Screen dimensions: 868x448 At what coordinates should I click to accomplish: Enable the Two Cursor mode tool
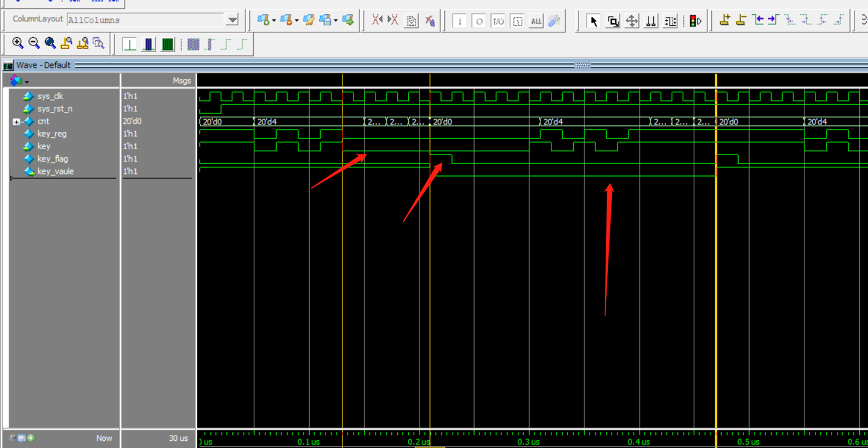650,21
